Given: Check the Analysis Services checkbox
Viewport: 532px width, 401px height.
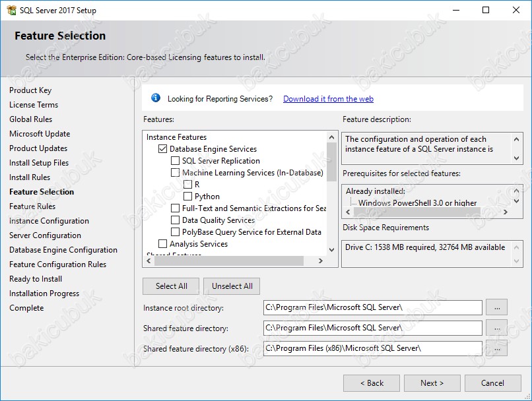Looking at the screenshot, I should 163,244.
